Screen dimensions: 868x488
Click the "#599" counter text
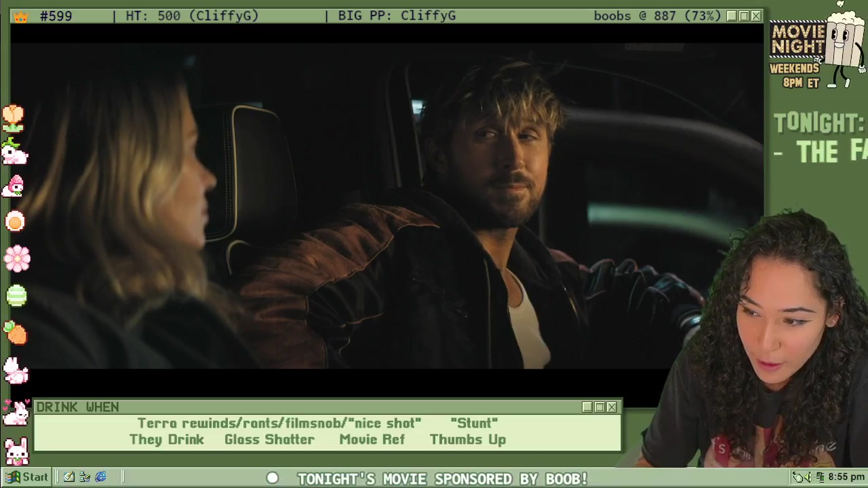(56, 16)
